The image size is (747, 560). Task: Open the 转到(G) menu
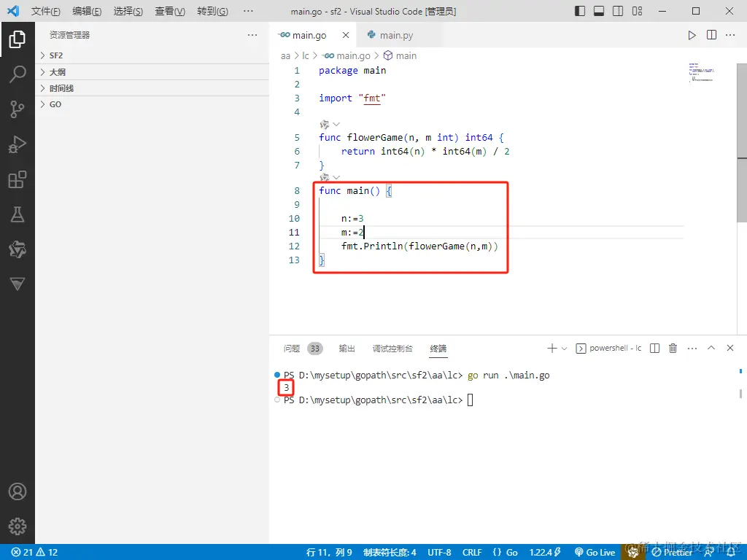[x=212, y=11]
